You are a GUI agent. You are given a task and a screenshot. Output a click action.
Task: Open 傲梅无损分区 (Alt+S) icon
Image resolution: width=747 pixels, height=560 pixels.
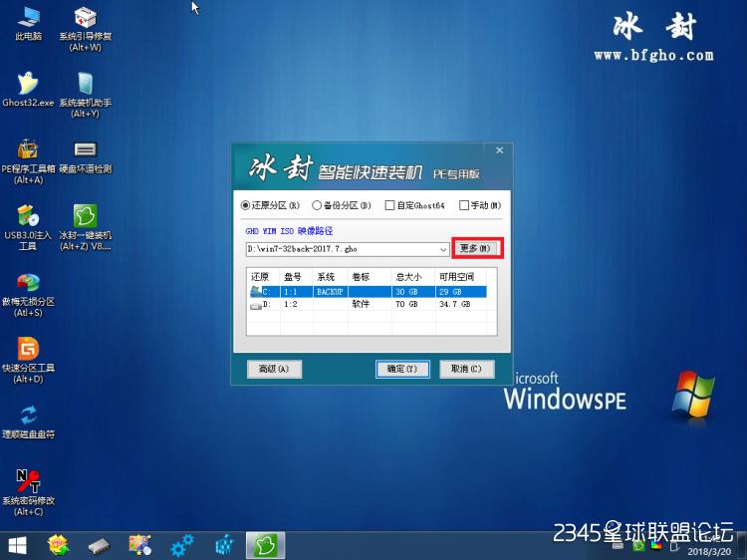click(x=28, y=295)
